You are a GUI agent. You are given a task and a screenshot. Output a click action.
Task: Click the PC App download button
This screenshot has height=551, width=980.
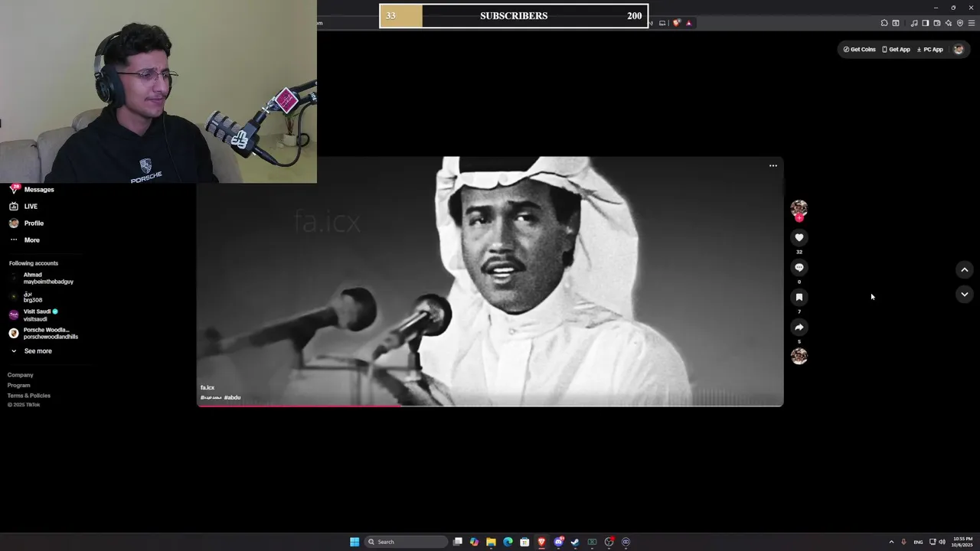click(x=929, y=49)
